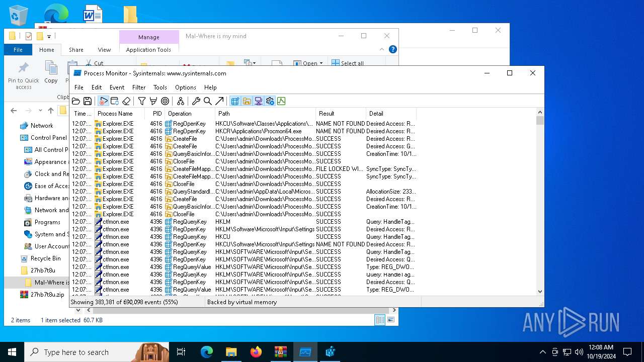Open the Highlight settings icon
This screenshot has height=362, width=644.
coord(153,101)
